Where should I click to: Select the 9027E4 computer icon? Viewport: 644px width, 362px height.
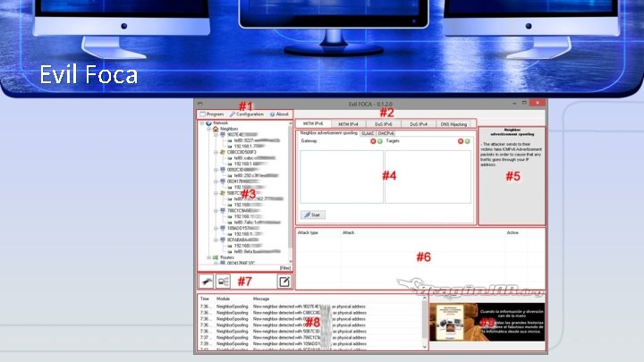pyautogui.click(x=223, y=135)
